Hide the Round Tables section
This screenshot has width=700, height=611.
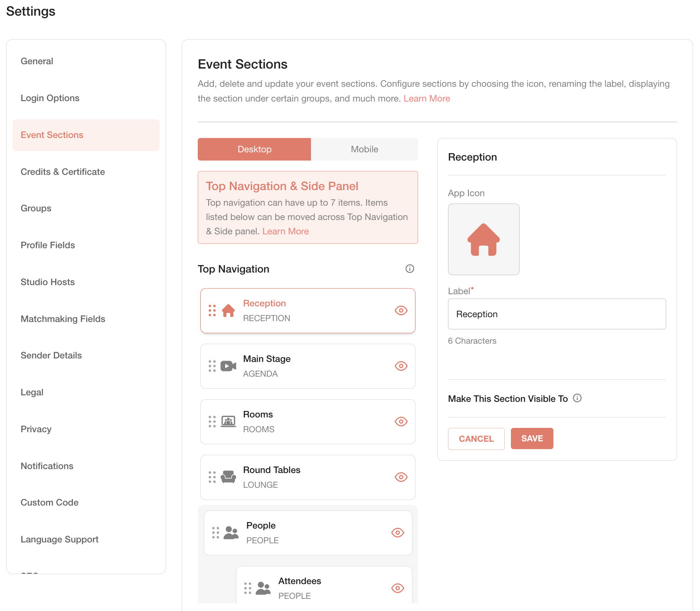(401, 477)
